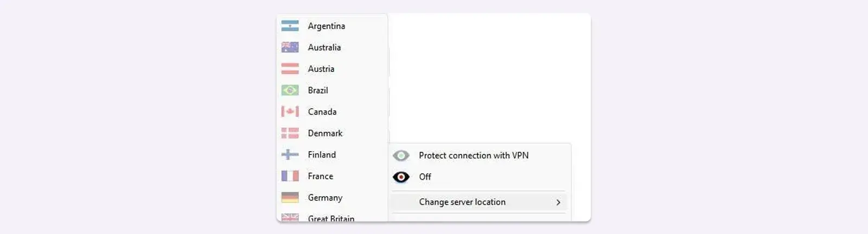Click the red eye Off icon
The width and height of the screenshot is (868, 234).
point(401,177)
